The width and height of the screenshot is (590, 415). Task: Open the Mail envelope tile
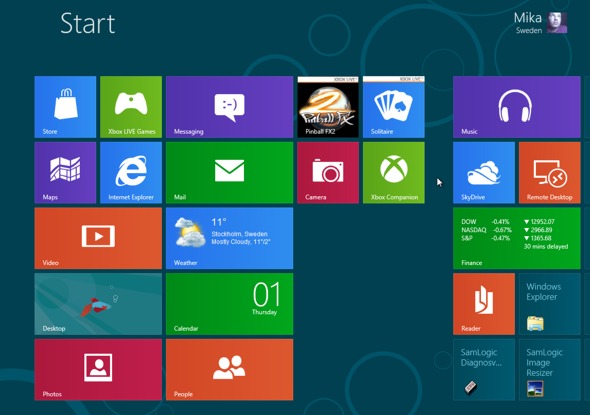point(230,173)
